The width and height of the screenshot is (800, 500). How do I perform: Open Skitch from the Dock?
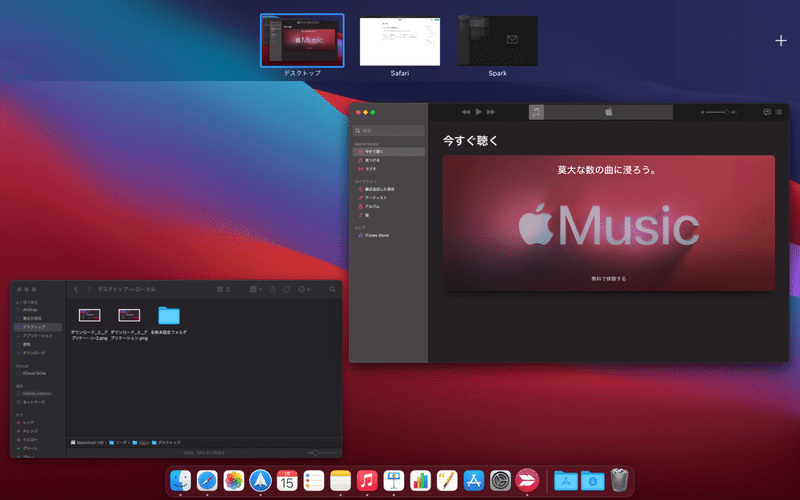point(527,481)
